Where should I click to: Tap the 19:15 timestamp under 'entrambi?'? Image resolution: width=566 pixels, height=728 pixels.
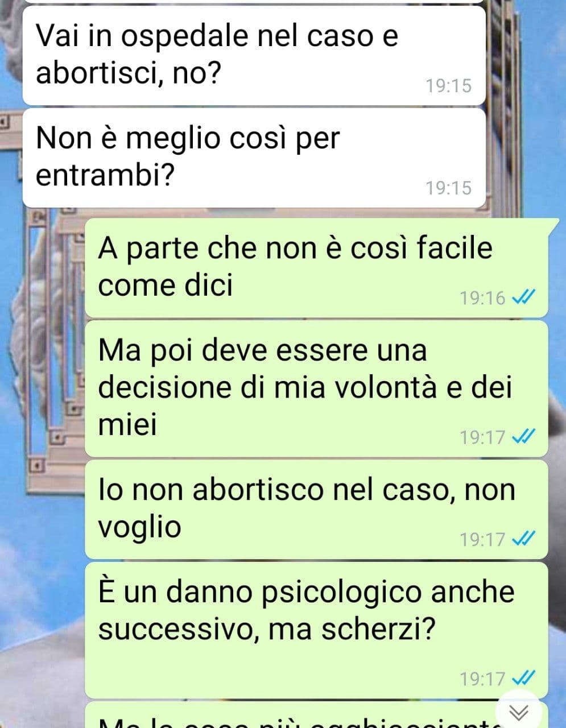click(x=449, y=188)
